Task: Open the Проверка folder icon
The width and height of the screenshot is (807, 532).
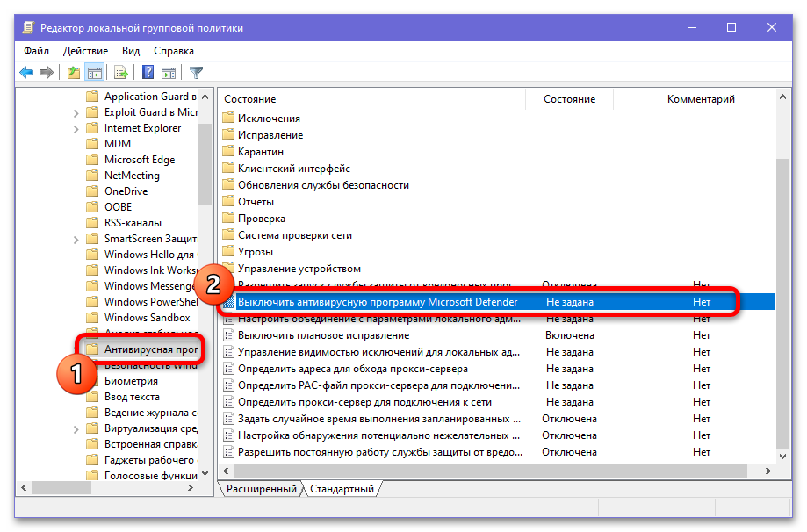Action: tap(228, 218)
